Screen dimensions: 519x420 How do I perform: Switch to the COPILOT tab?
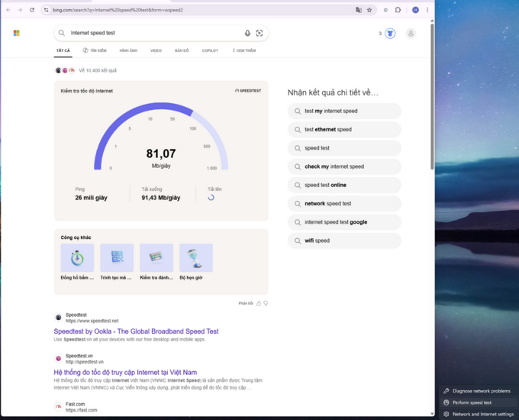[210, 50]
